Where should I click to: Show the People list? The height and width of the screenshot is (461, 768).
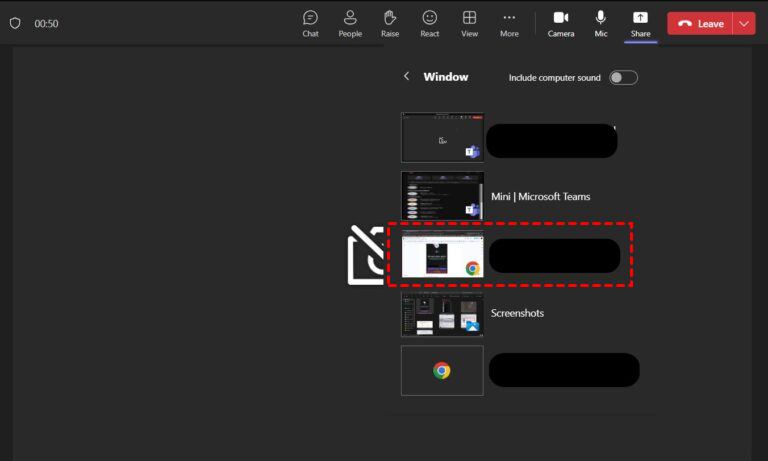[350, 23]
